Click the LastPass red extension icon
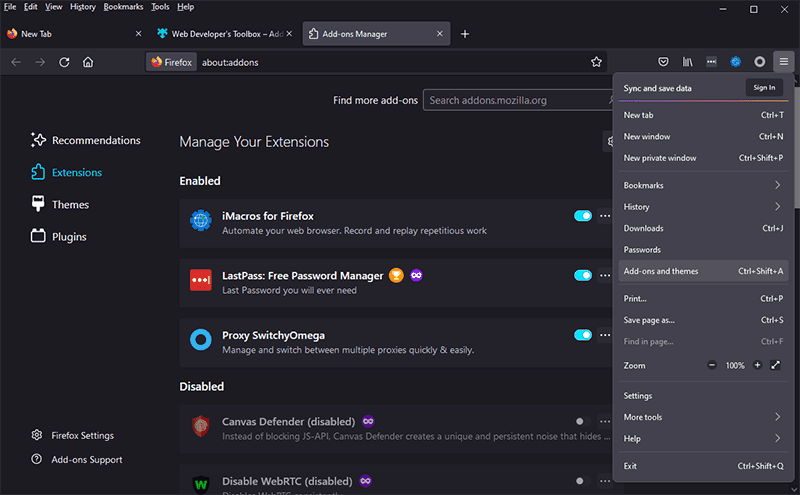This screenshot has width=800, height=495. pyautogui.click(x=201, y=280)
